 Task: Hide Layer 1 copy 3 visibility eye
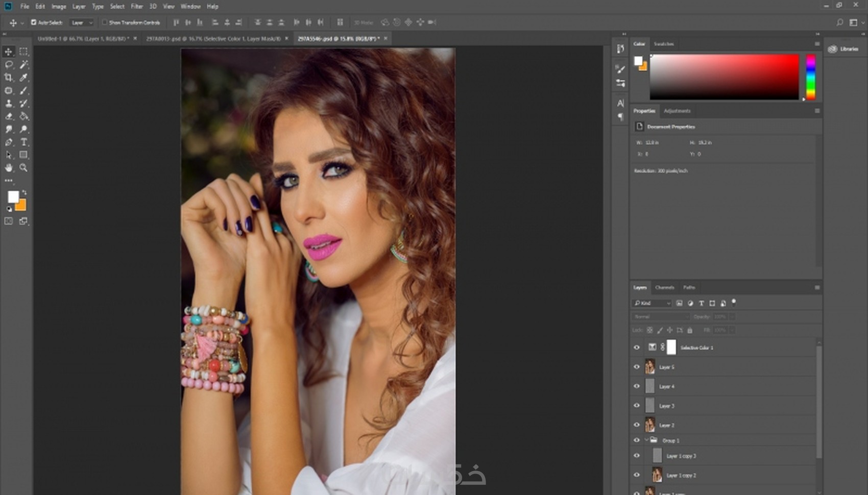pos(637,456)
